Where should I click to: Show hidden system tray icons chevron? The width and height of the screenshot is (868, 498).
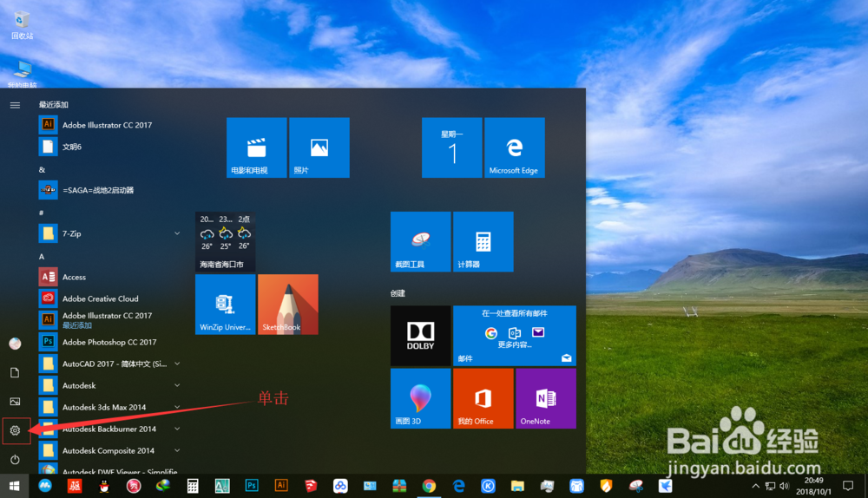[x=755, y=486]
